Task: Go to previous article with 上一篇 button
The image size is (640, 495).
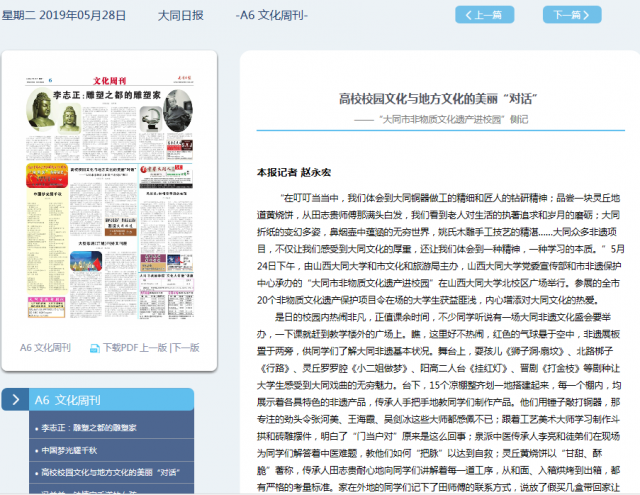Action: pos(484,15)
